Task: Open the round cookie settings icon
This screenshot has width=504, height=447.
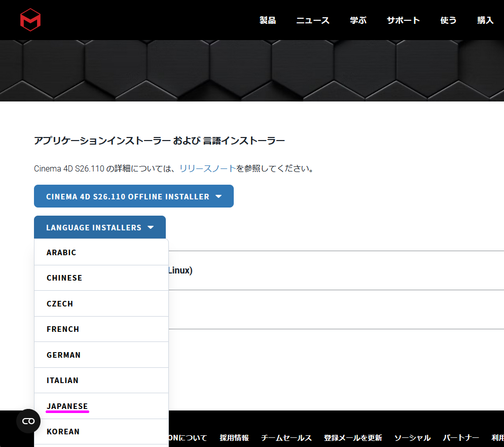Action: click(28, 421)
